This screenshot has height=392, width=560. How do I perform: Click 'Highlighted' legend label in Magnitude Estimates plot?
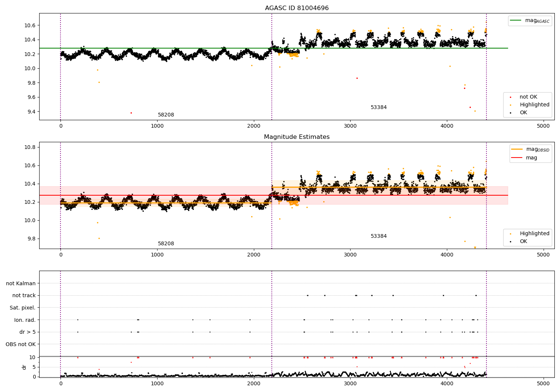535,234
